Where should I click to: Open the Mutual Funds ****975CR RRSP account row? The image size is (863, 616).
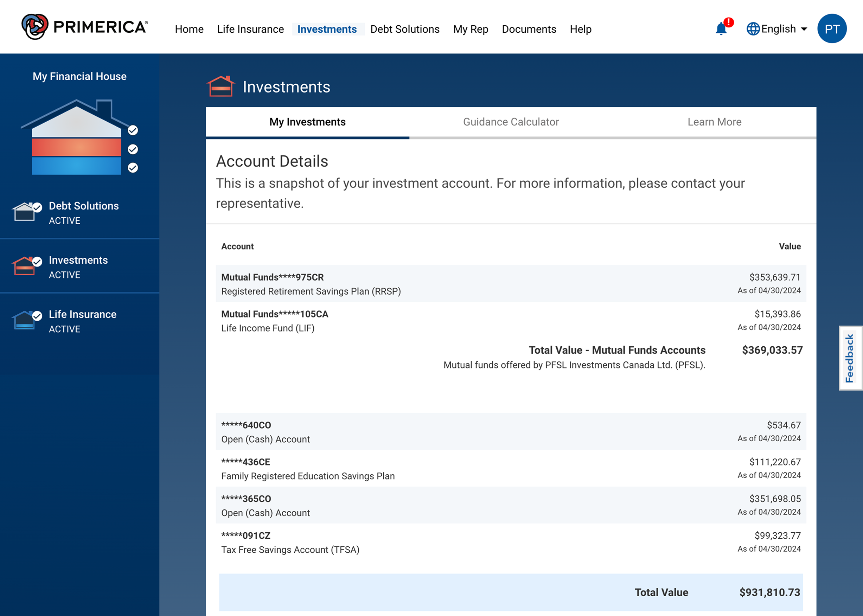pyautogui.click(x=511, y=284)
